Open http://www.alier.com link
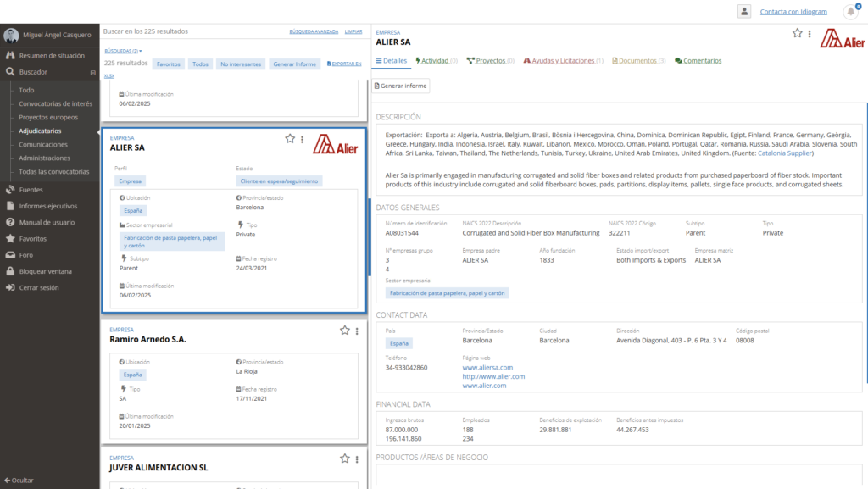Image resolution: width=868 pixels, height=489 pixels. pos(493,376)
